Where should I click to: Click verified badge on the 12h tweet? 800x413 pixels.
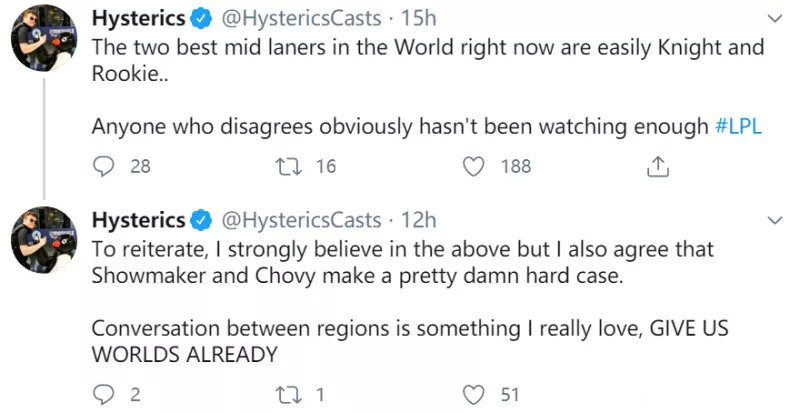coord(201,221)
